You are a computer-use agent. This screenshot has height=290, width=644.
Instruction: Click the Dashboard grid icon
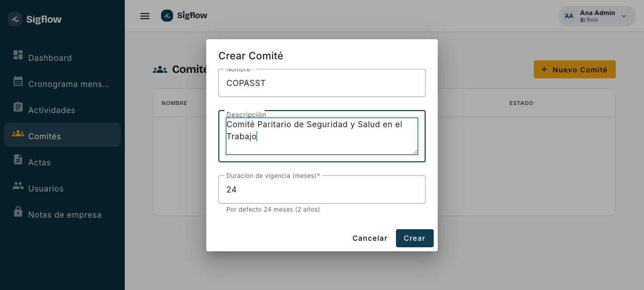coord(18,55)
